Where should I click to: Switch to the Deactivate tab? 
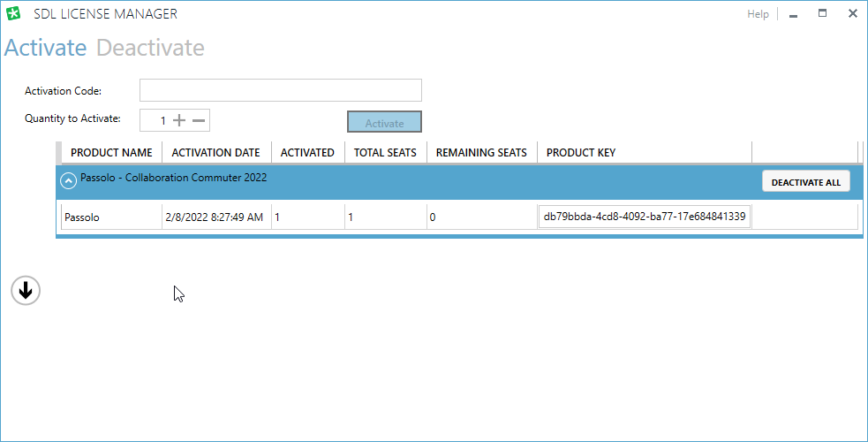[151, 48]
